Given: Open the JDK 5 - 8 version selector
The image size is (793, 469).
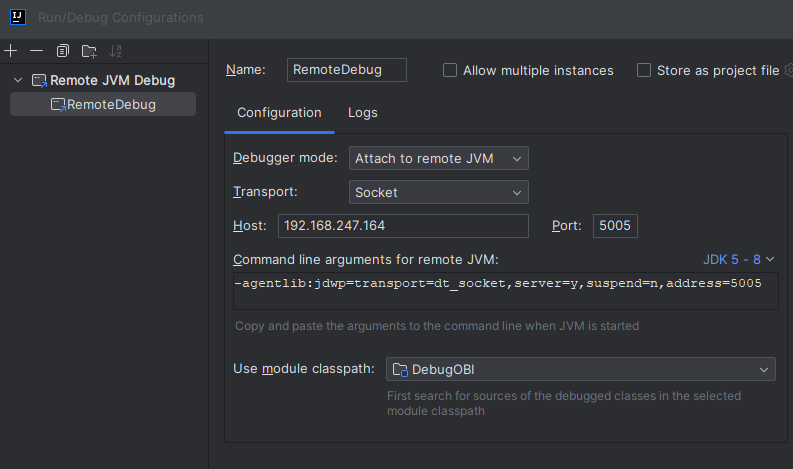Looking at the screenshot, I should point(739,259).
